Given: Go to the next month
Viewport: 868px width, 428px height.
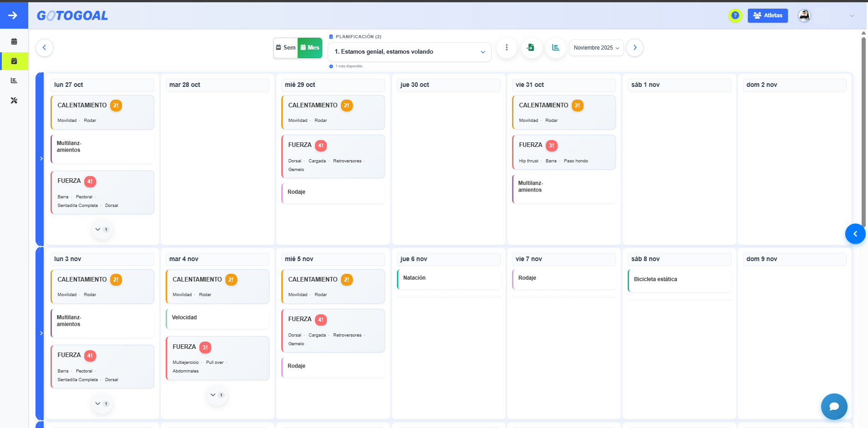Looking at the screenshot, I should [x=635, y=48].
